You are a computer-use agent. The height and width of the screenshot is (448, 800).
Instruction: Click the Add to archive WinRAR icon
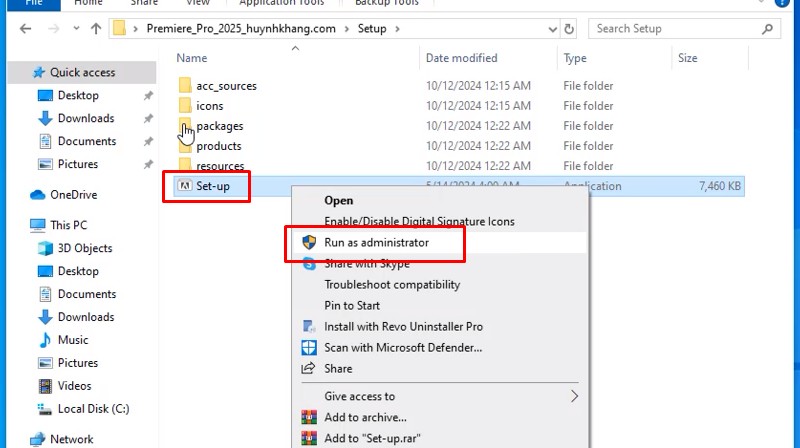pos(308,417)
